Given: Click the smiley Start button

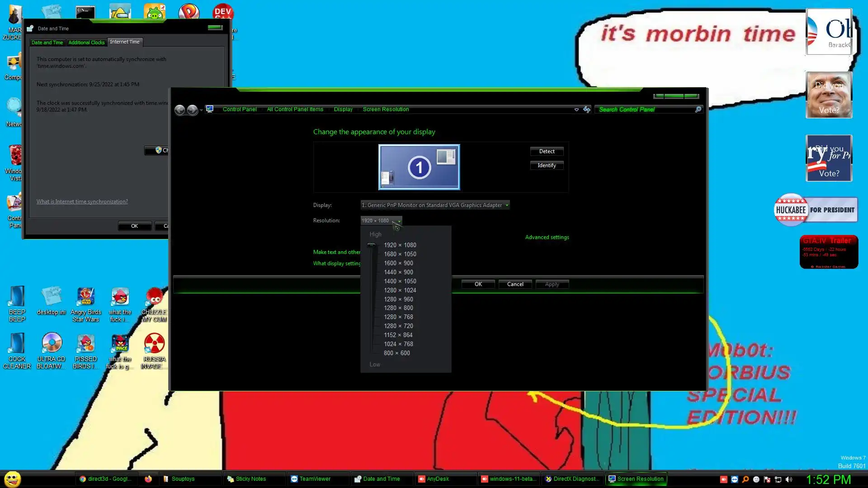Looking at the screenshot, I should click(13, 479).
